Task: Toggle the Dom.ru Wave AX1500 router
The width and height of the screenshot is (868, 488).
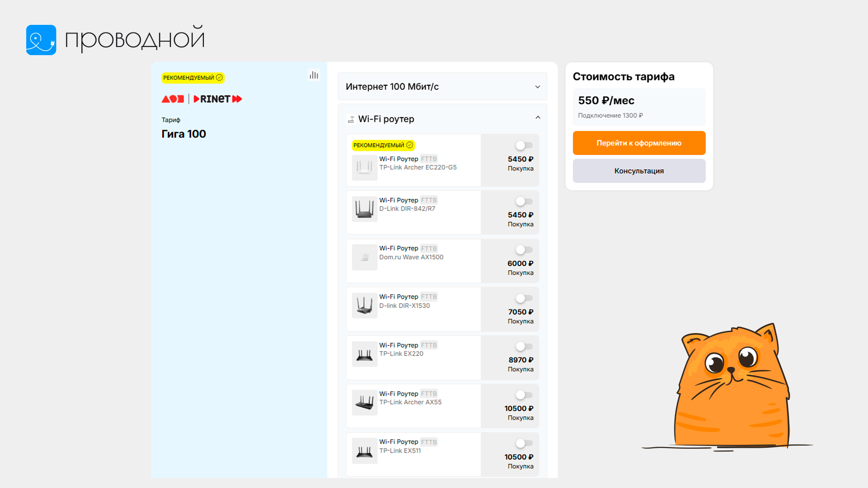Action: point(524,250)
